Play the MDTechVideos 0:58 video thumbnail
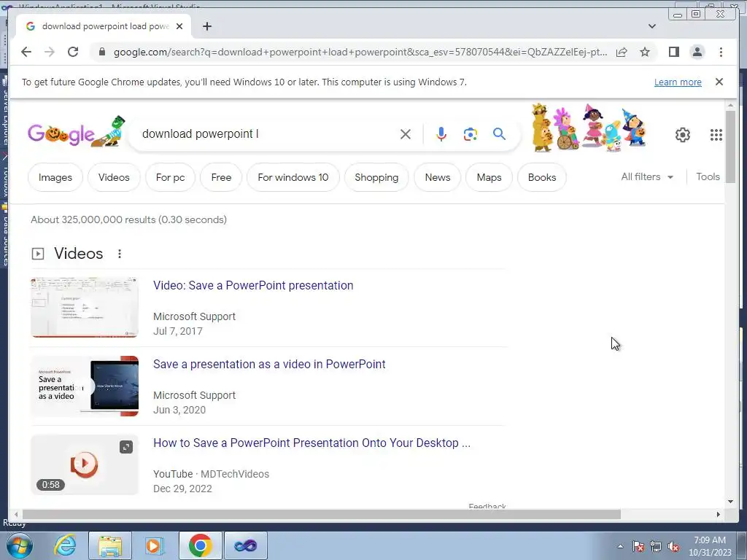Screen dimensions: 747x560 (x=85, y=464)
